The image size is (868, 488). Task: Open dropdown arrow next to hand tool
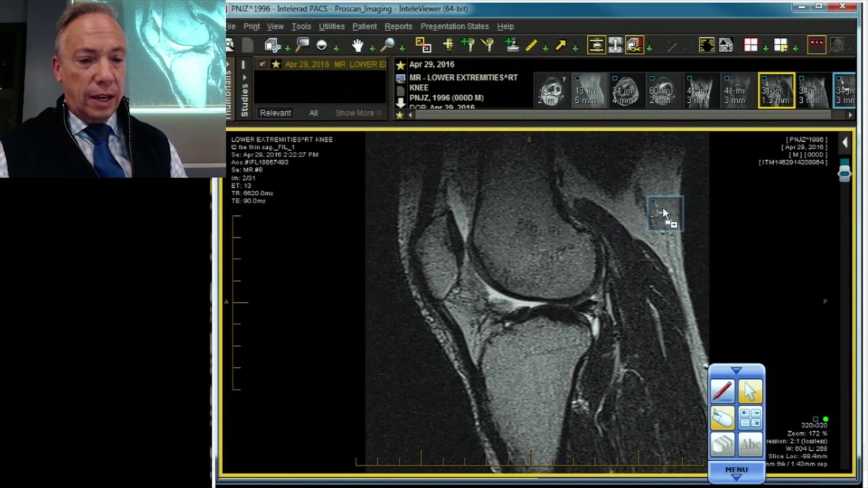[x=372, y=48]
